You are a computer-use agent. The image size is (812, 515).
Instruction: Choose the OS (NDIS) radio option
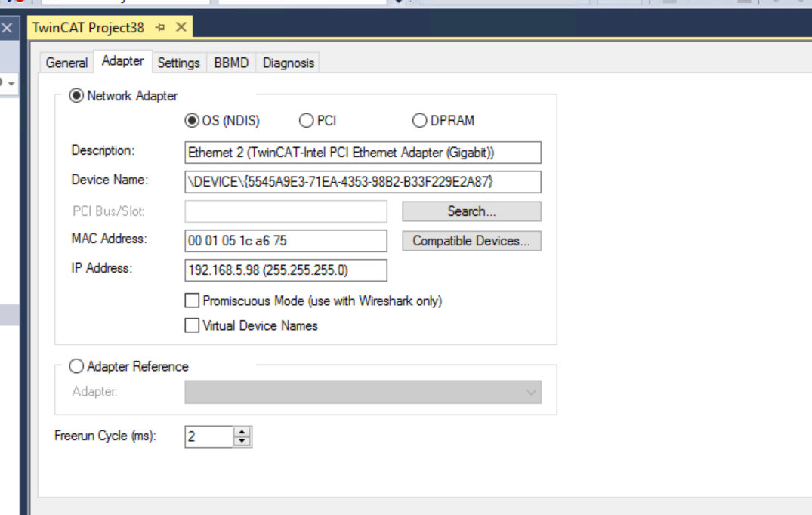(x=192, y=121)
